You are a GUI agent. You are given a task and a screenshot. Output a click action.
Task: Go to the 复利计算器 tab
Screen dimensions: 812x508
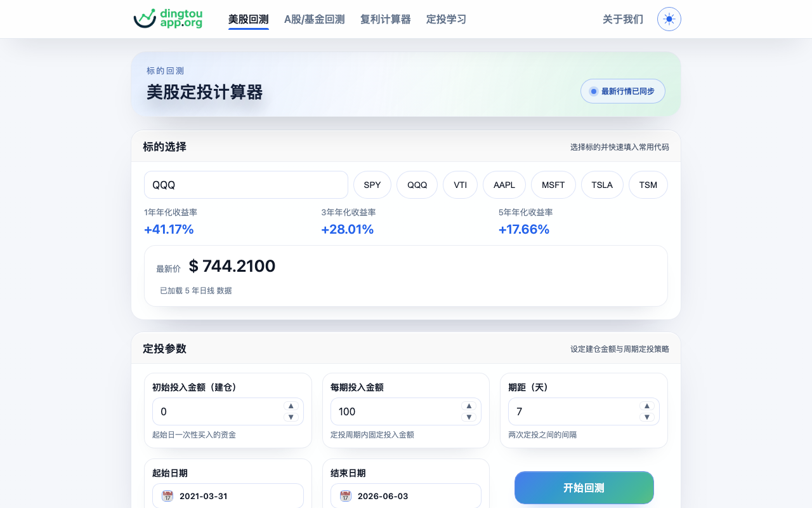pyautogui.click(x=386, y=19)
